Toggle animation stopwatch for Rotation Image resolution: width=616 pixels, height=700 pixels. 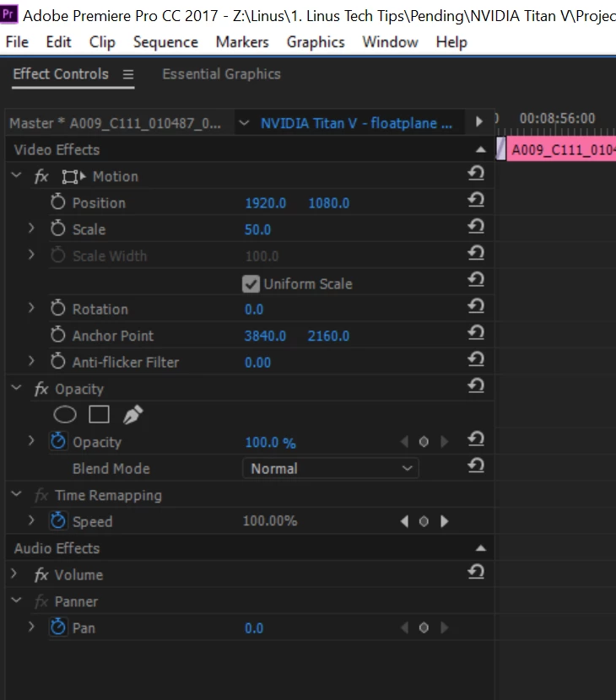pyautogui.click(x=57, y=308)
